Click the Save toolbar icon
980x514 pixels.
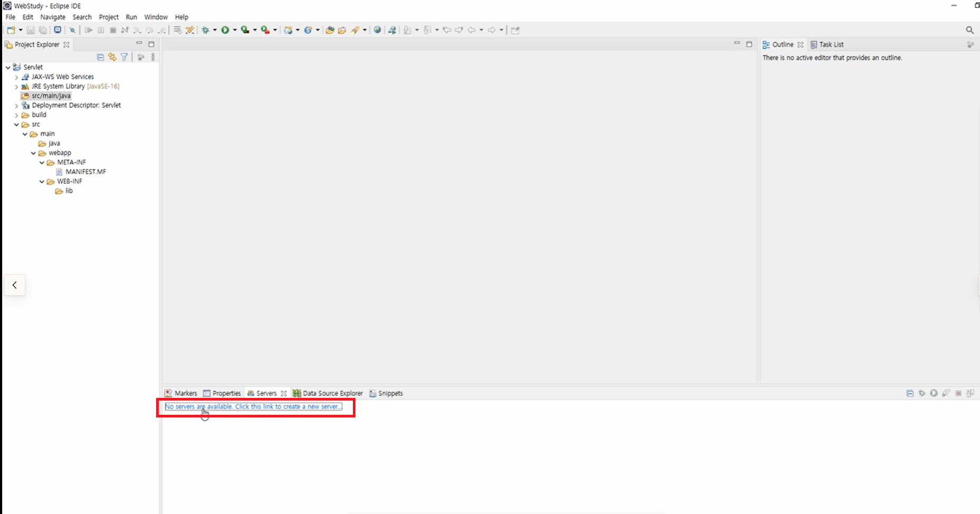tap(31, 30)
